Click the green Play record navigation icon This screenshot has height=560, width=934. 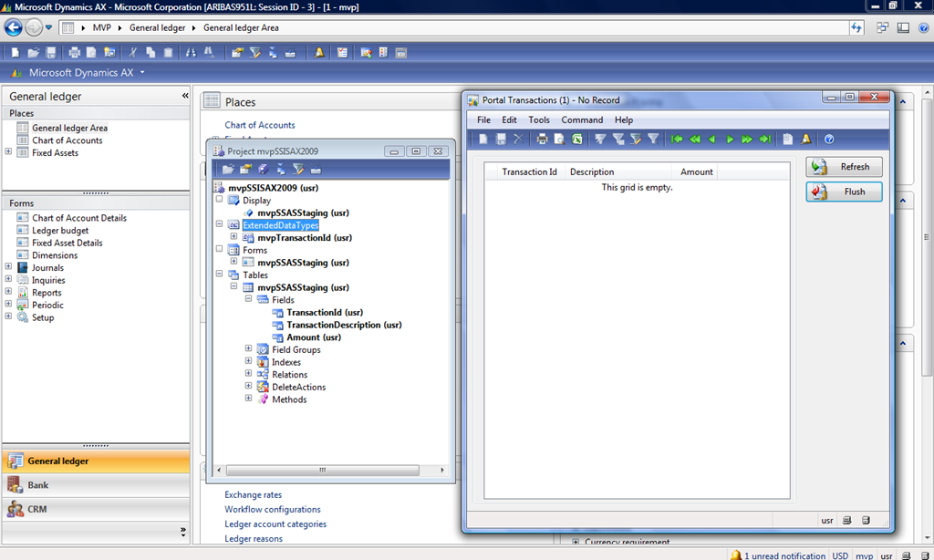click(728, 137)
